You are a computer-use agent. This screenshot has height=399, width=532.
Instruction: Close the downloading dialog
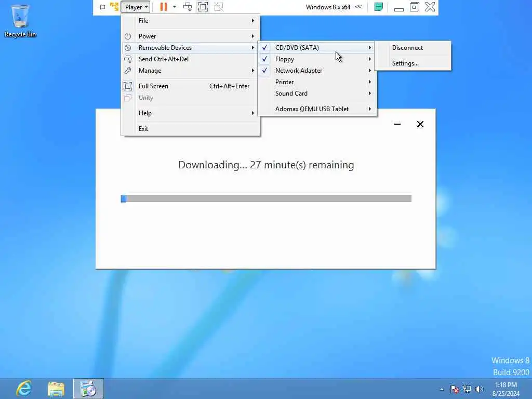coord(420,124)
